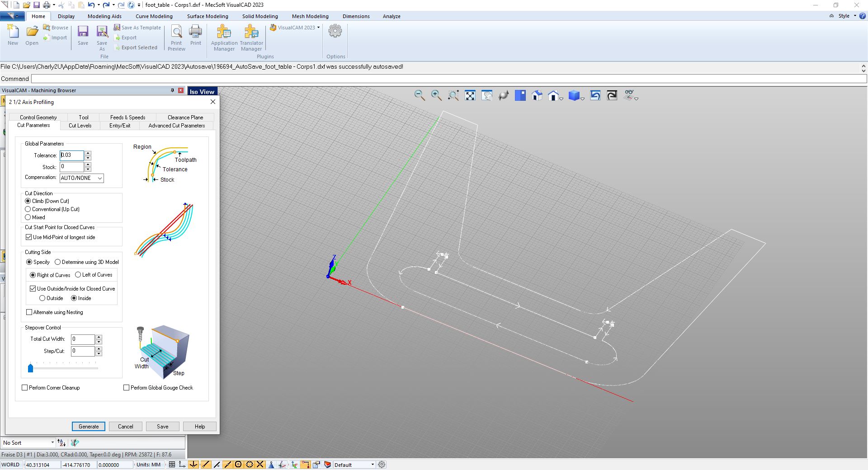Click the Cancel button in profiling dialog

[126, 427]
